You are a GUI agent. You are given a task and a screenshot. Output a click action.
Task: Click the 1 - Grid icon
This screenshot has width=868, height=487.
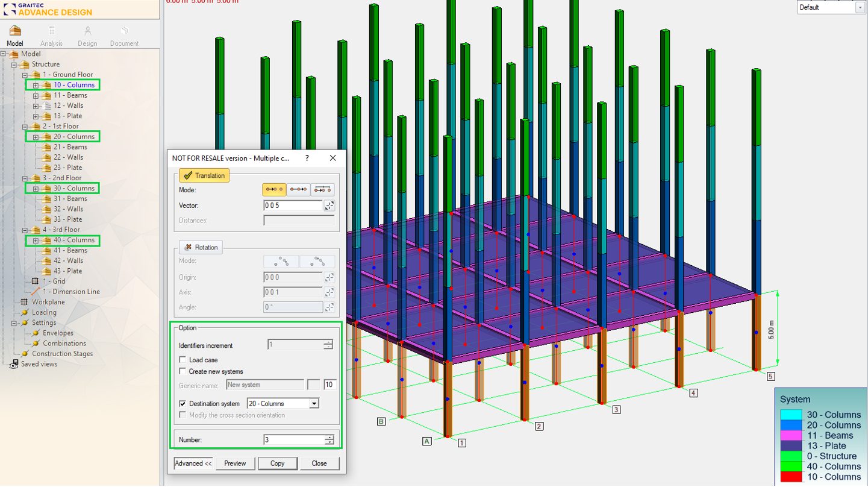(36, 281)
